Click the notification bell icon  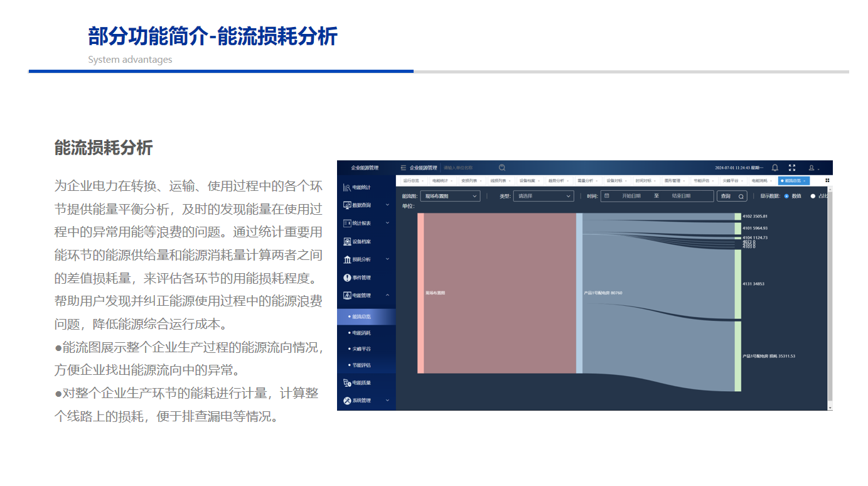pos(775,168)
